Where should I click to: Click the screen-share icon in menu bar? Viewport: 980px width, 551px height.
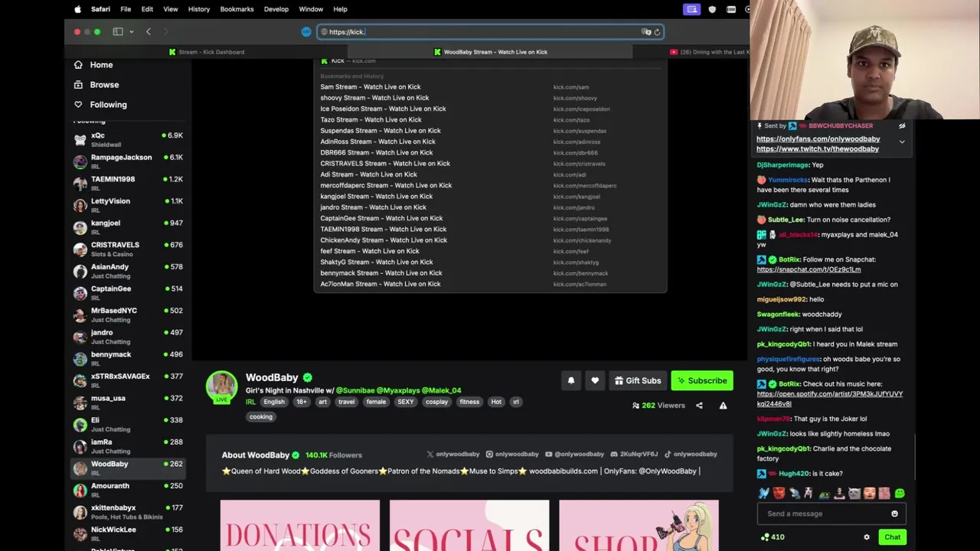click(x=692, y=9)
